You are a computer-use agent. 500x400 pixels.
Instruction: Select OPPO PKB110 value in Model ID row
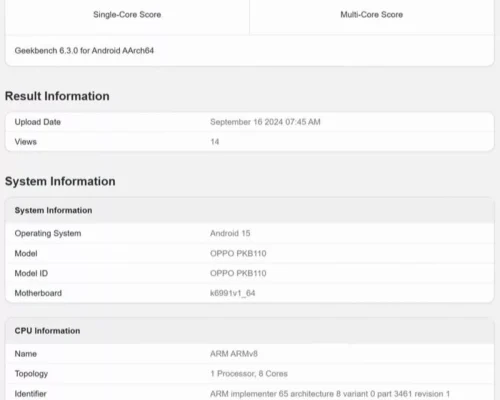[x=238, y=273]
